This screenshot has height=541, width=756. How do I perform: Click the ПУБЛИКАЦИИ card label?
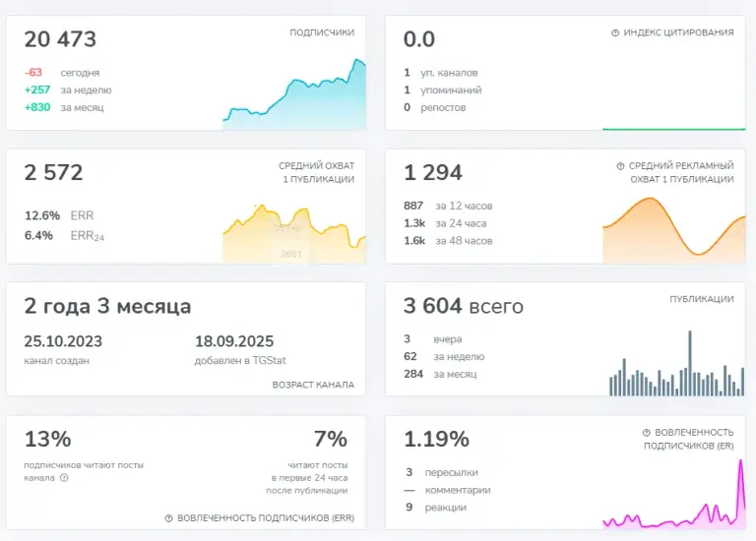tap(702, 299)
